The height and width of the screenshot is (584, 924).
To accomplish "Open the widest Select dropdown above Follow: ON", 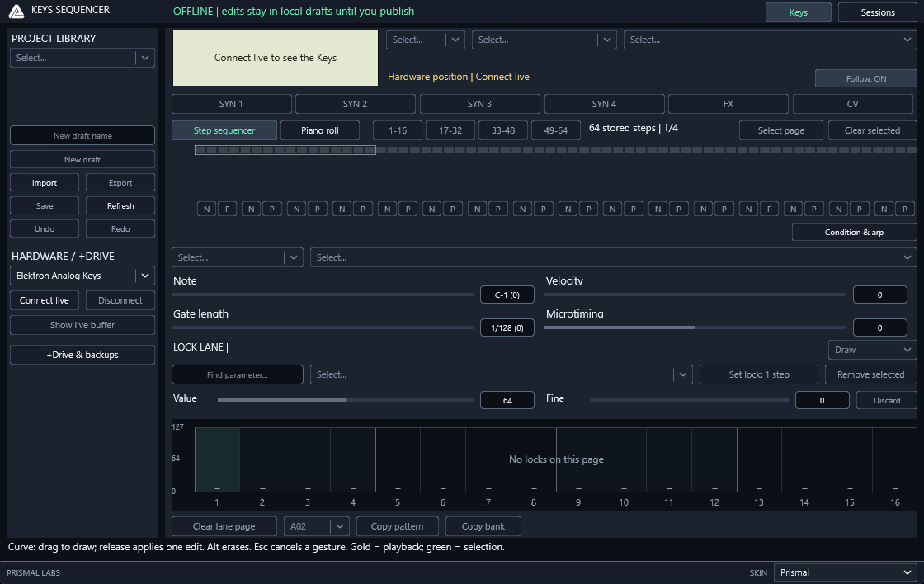I will tap(771, 40).
